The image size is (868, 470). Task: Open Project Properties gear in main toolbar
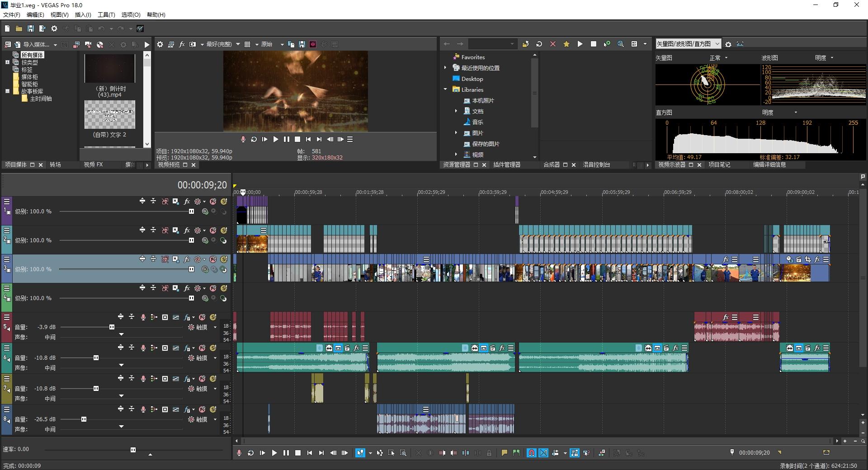tap(54, 28)
